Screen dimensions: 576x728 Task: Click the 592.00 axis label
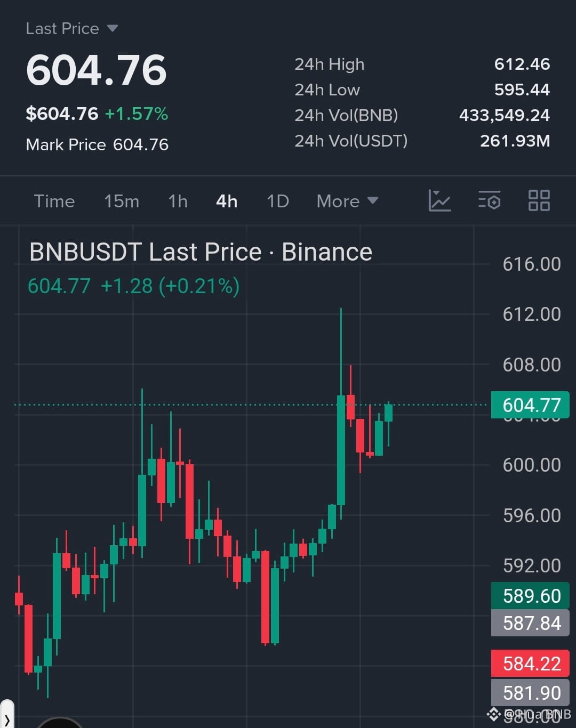532,565
